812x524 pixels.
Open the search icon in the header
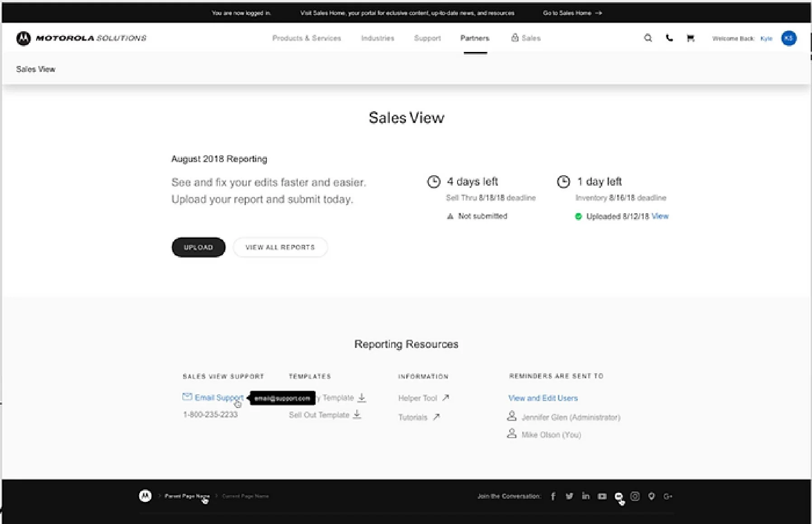coord(648,38)
